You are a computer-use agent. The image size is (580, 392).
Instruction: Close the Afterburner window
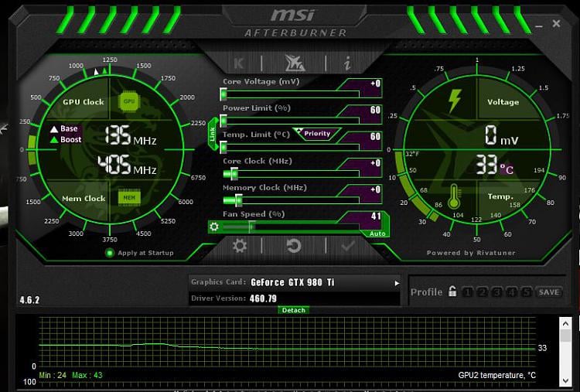[556, 23]
